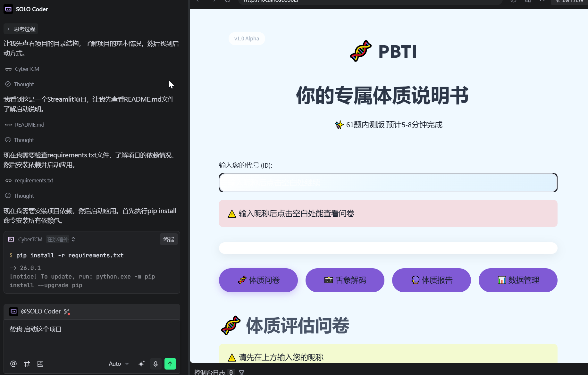588x375 pixels.
Task: Expand the Thought entry below requirements.txt
Action: pyautogui.click(x=20, y=196)
